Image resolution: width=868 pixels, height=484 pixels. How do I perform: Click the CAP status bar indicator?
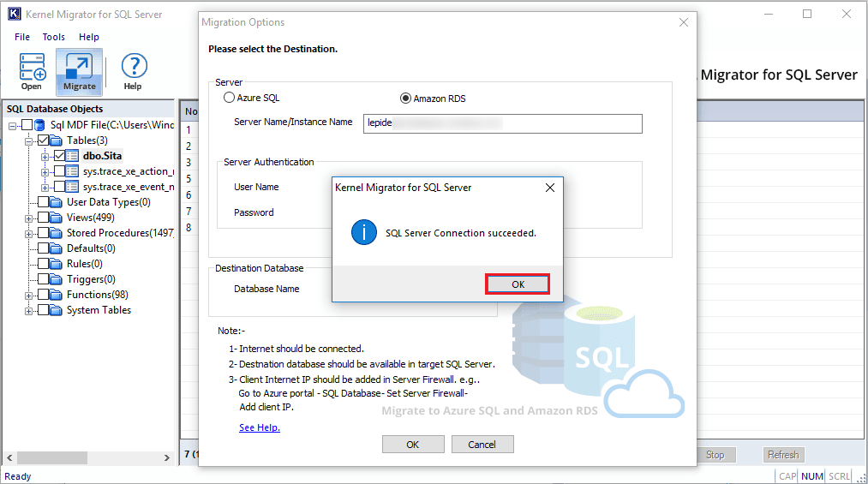coord(787,476)
